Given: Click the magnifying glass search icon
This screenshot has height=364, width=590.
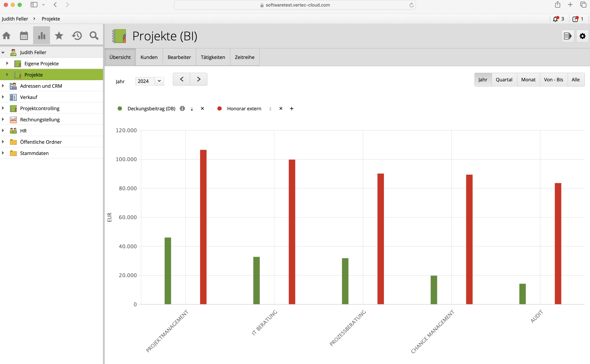Looking at the screenshot, I should coord(94,36).
